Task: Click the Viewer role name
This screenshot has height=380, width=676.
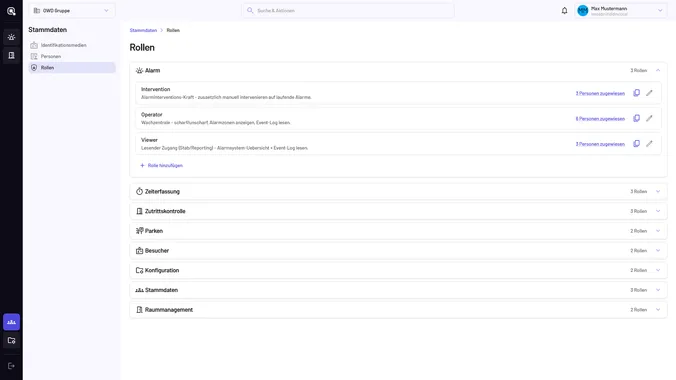Action: click(x=149, y=140)
